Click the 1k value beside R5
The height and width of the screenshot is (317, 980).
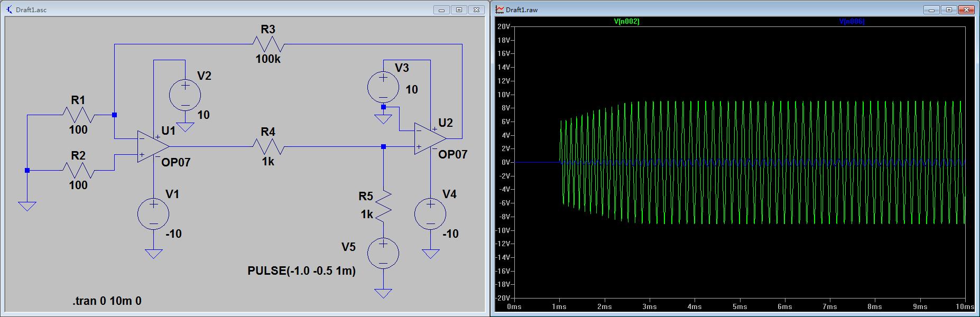367,215
